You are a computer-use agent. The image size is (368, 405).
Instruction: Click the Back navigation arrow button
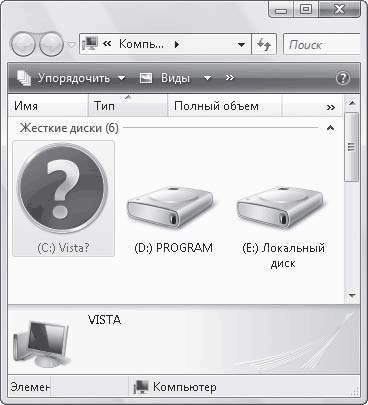coord(23,44)
